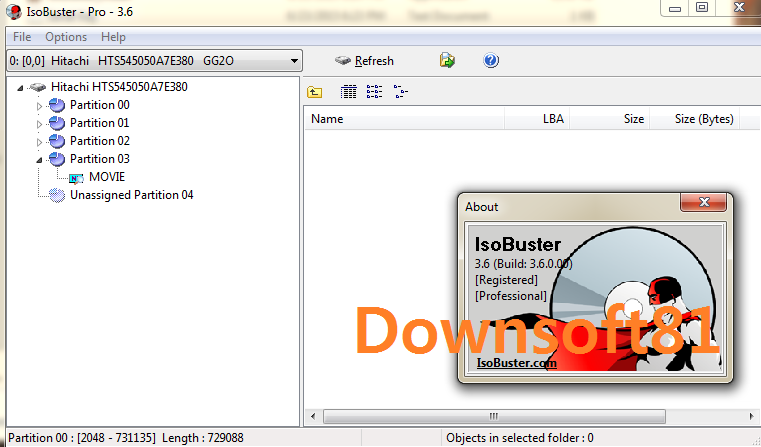
Task: Click the IsoBuster app icon in title bar
Action: point(14,12)
